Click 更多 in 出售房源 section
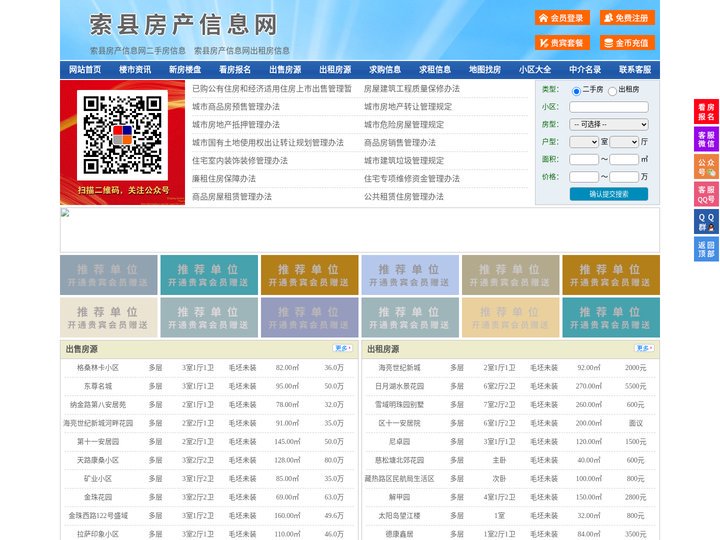Screen dimensions: 720x540 [x=343, y=349]
